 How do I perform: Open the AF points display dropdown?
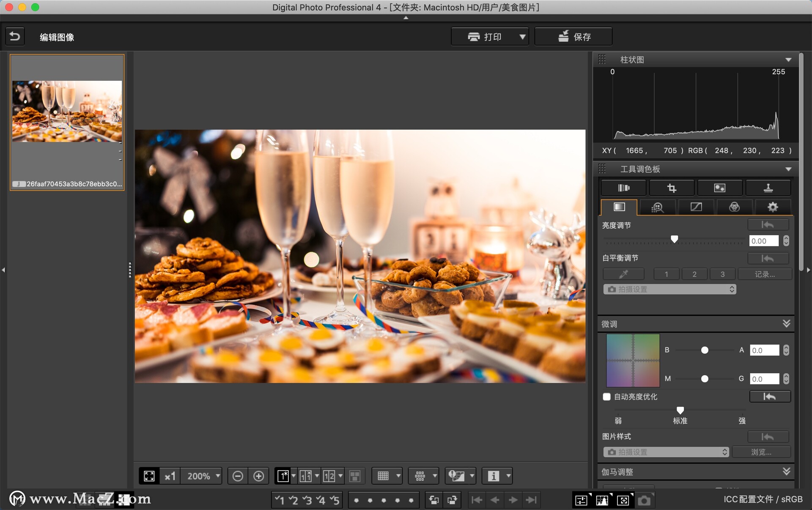(434, 476)
